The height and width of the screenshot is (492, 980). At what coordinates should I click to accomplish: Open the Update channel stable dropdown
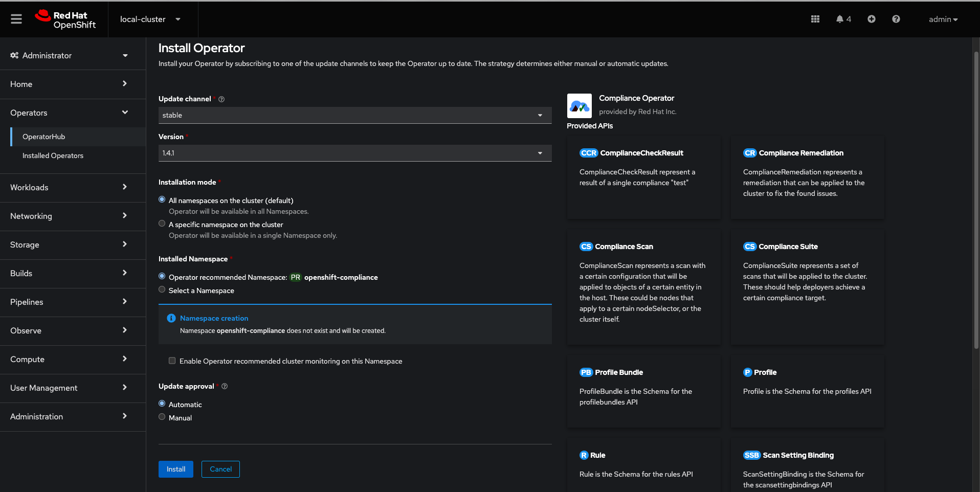[x=355, y=115]
